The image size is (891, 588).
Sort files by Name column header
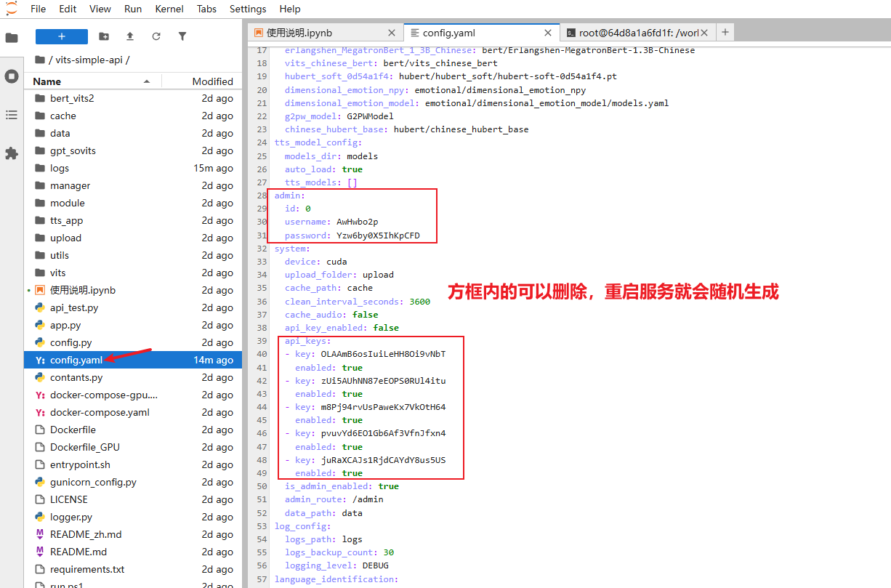coord(92,81)
